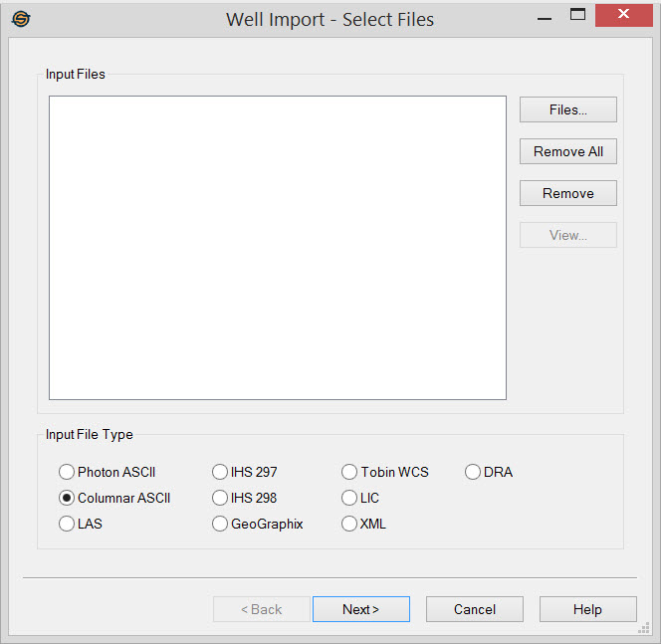The height and width of the screenshot is (644, 661).
Task: Click the Remove button
Action: point(567,193)
